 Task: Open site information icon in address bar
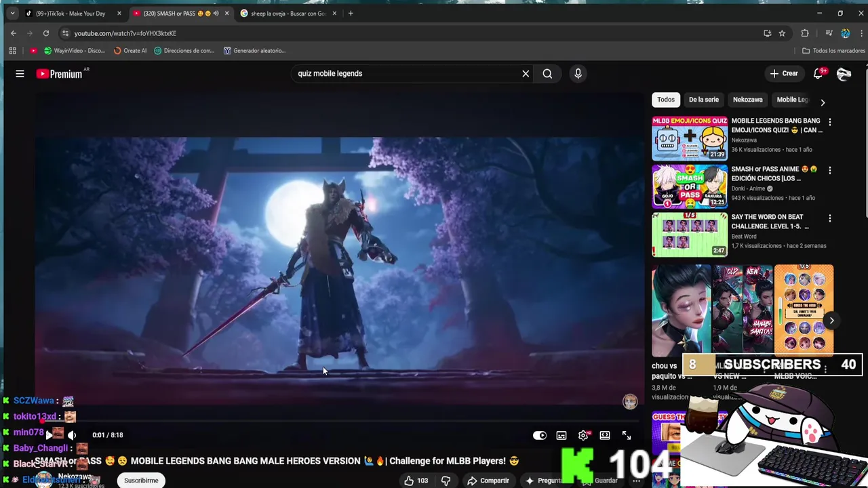pyautogui.click(x=65, y=33)
